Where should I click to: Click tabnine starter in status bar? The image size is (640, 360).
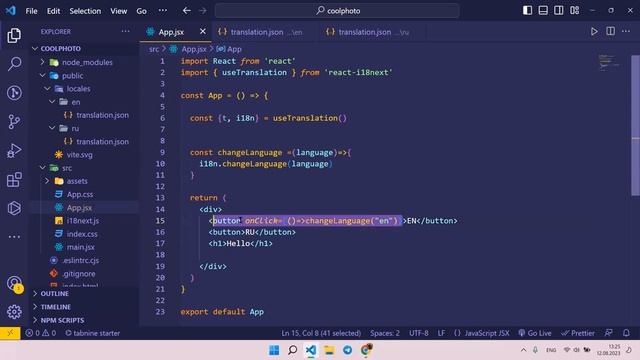tap(93, 333)
